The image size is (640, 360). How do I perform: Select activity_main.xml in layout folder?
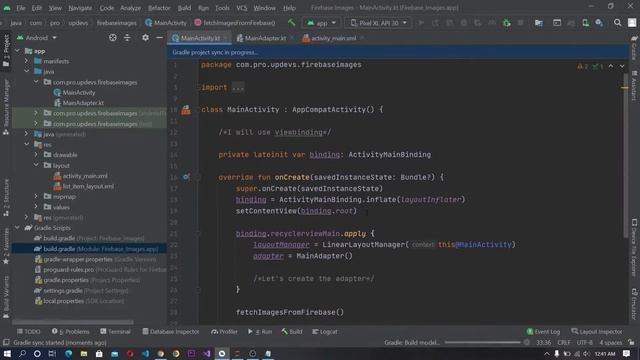click(81, 176)
